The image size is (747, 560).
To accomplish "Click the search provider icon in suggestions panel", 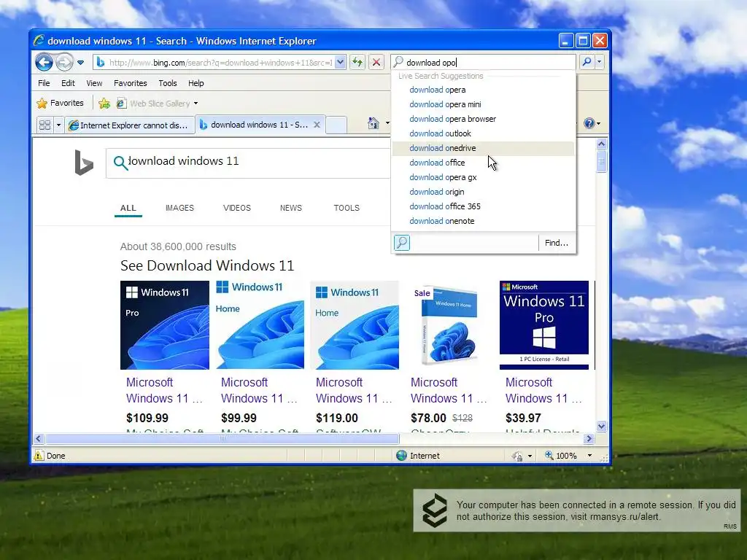I will pyautogui.click(x=402, y=243).
